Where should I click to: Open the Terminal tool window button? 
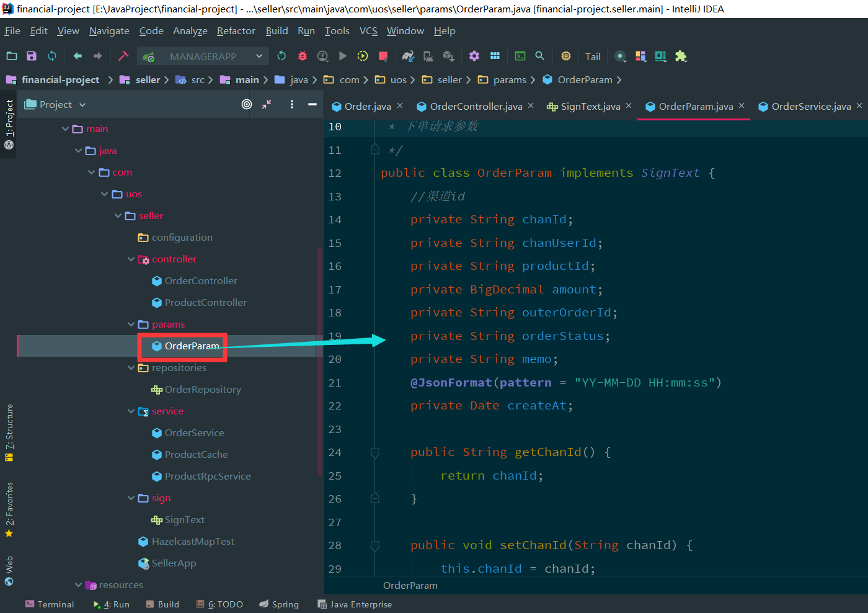[50, 604]
